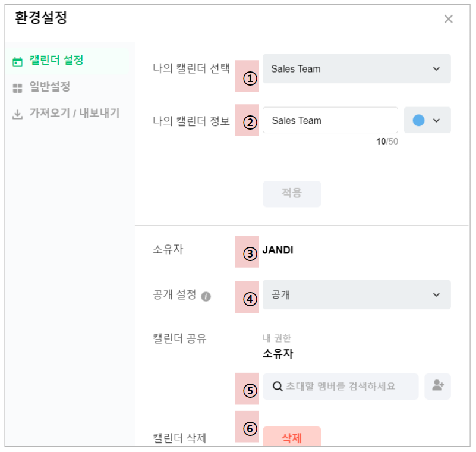
Task: Click the chevron of the color picker
Action: [x=437, y=120]
